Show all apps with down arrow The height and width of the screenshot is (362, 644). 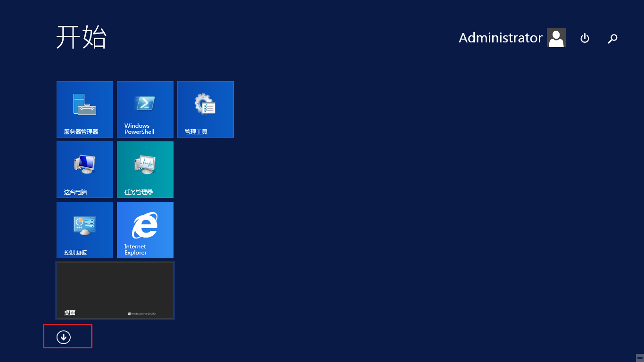coord(63,337)
